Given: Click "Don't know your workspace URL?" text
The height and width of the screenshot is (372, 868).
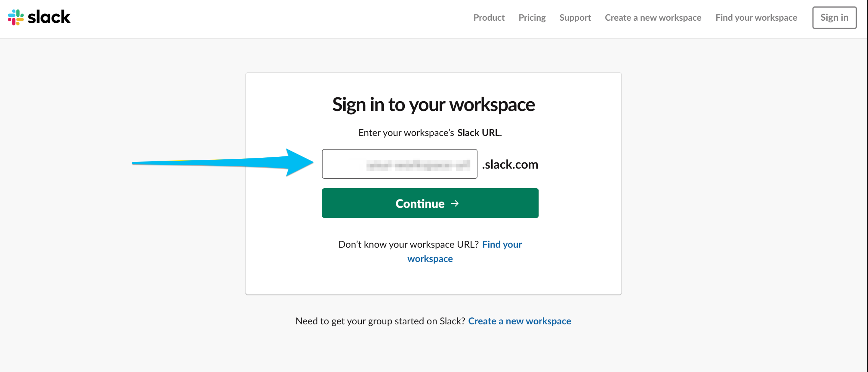Looking at the screenshot, I should click(x=408, y=244).
